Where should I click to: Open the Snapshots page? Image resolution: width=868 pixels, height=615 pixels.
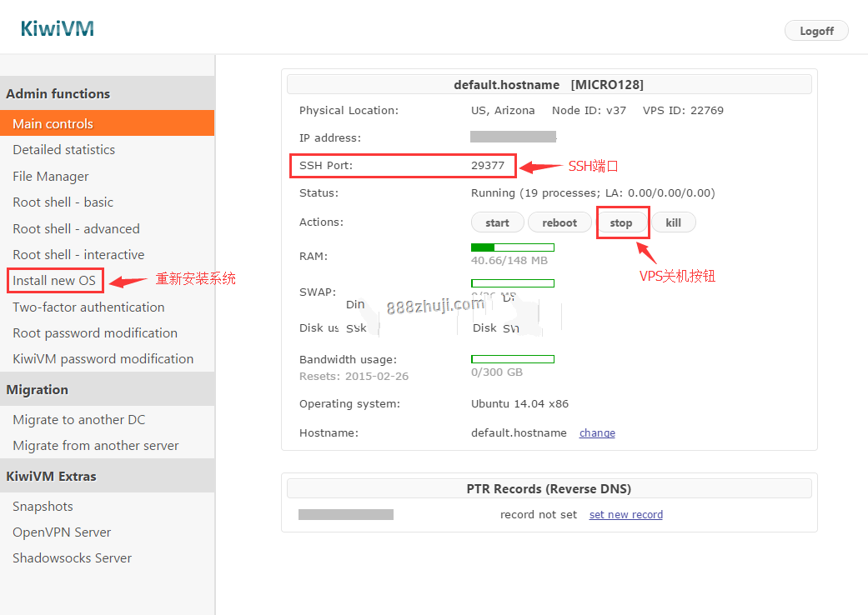[x=43, y=507]
